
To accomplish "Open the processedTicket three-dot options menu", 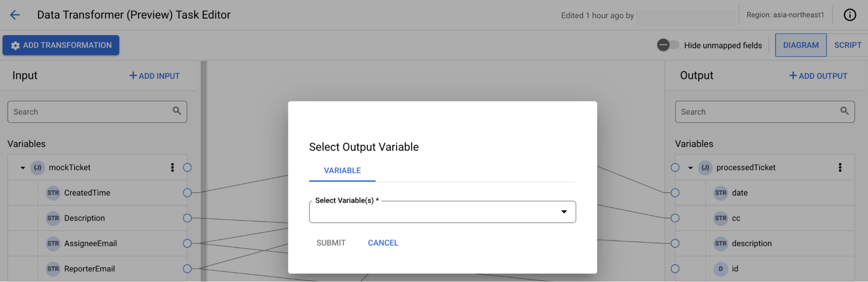I will coord(840,167).
